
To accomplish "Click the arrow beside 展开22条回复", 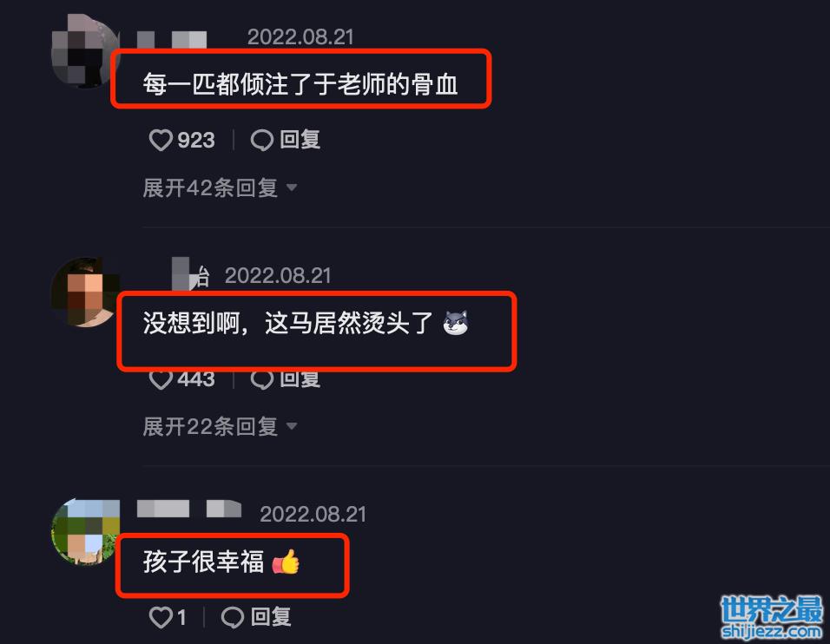I will click(292, 426).
